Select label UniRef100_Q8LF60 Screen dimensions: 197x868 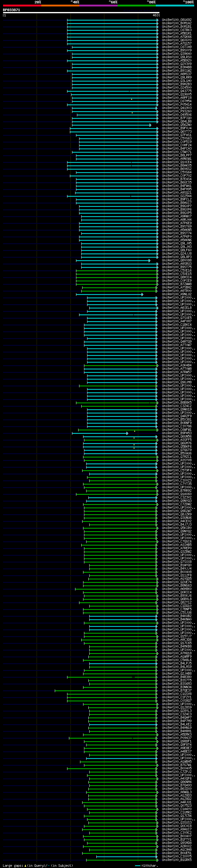point(177,250)
